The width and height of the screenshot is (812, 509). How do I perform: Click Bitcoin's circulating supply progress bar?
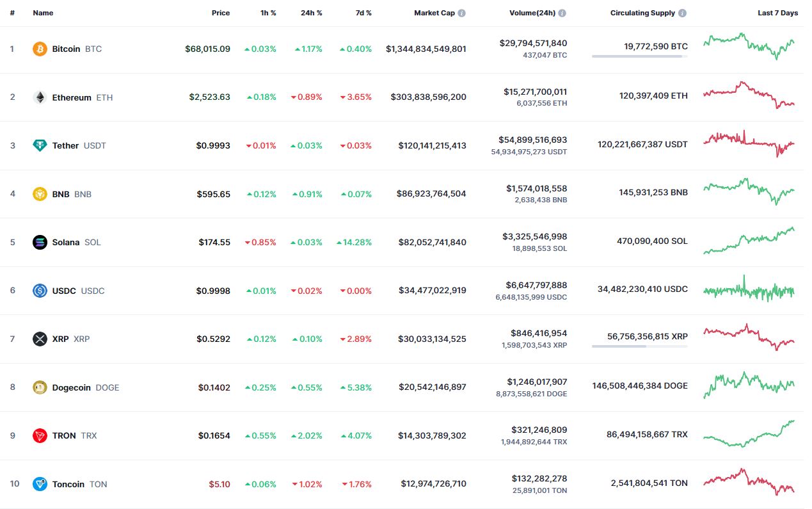click(x=640, y=56)
